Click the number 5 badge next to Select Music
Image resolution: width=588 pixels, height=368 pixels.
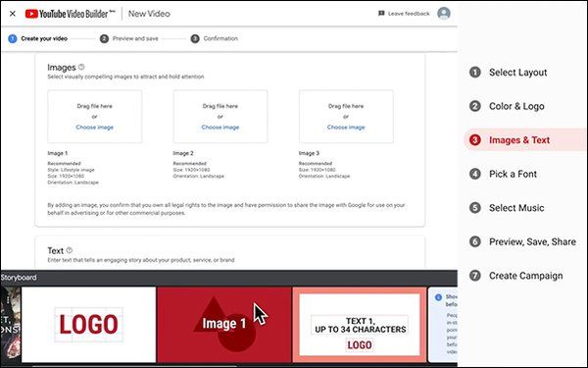[475, 208]
